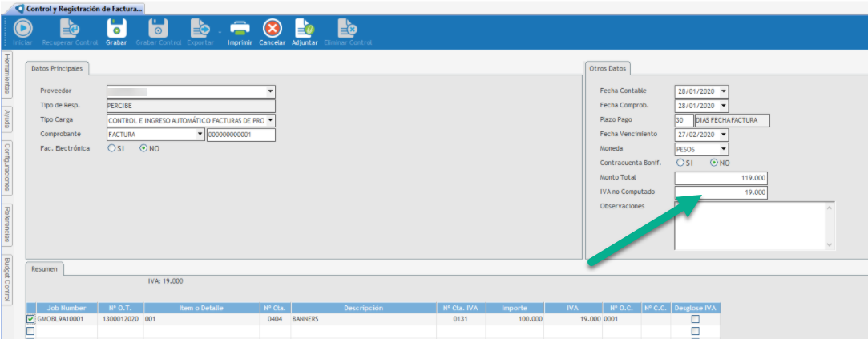Open the Budget Control side tab
Viewport: 868px width, 339px height.
(x=6, y=280)
